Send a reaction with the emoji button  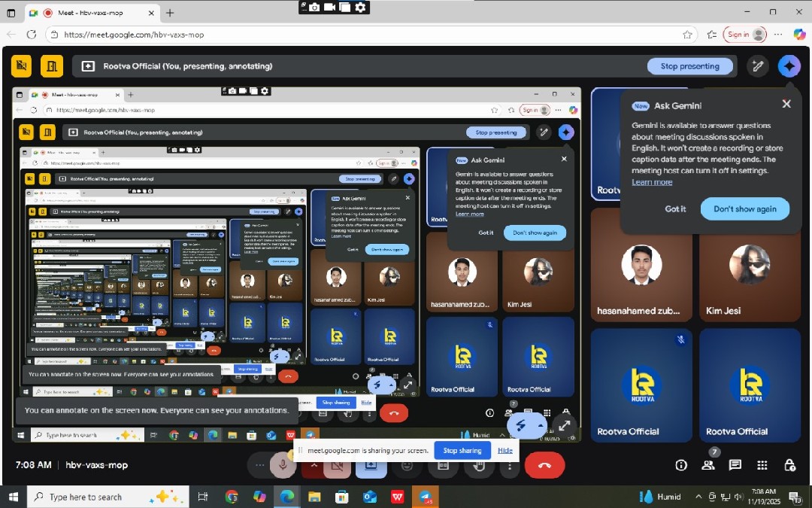point(407,466)
